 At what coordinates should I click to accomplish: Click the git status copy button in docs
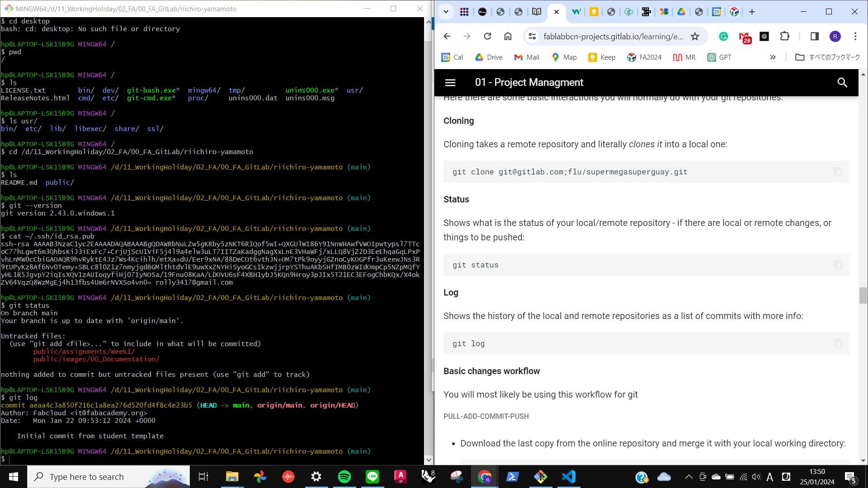click(x=838, y=264)
